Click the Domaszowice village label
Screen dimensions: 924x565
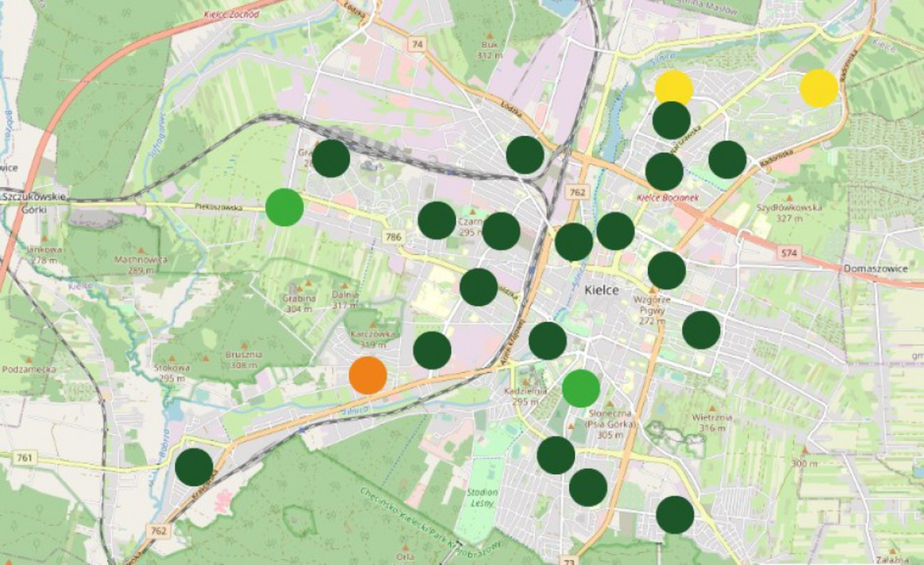(876, 269)
